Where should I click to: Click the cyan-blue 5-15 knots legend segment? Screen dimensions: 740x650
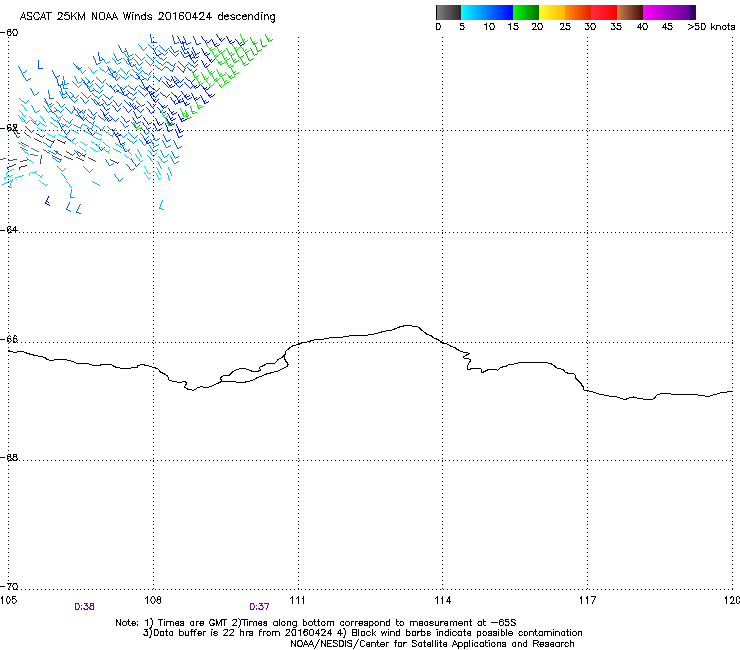tap(487, 12)
